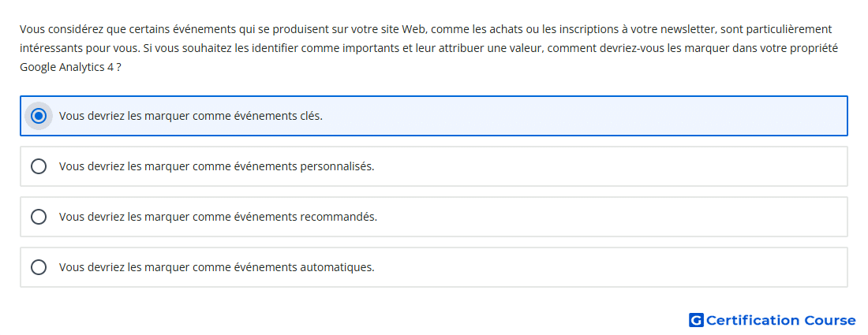Open the 'Certification Course' brand text
The image size is (868, 335).
781,320
